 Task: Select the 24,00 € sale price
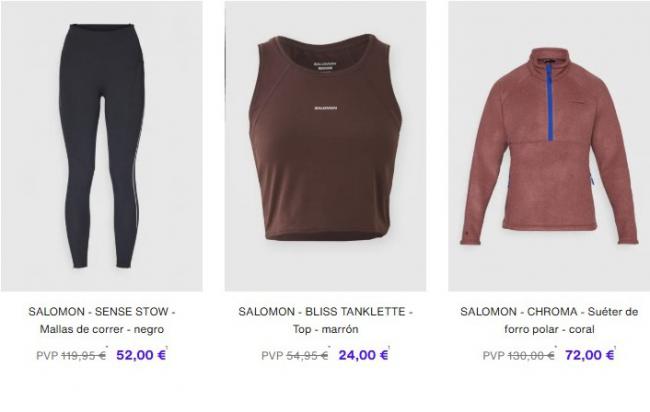tap(364, 355)
